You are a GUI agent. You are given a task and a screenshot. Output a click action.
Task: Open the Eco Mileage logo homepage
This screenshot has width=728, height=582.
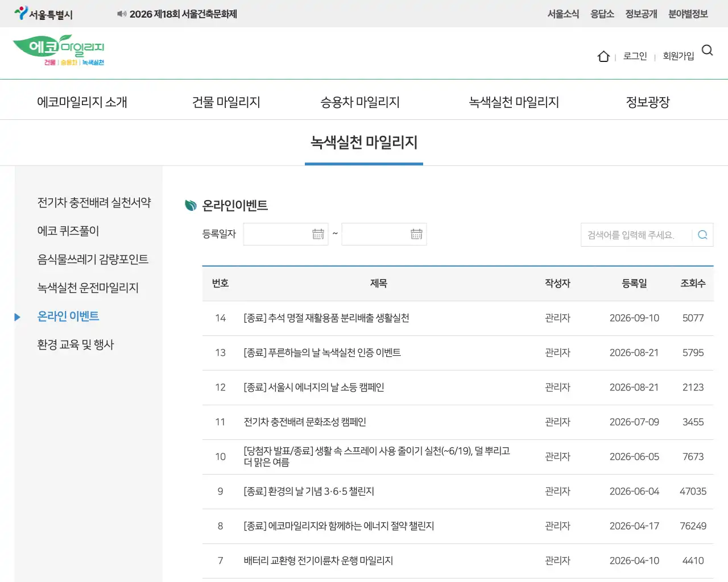59,51
